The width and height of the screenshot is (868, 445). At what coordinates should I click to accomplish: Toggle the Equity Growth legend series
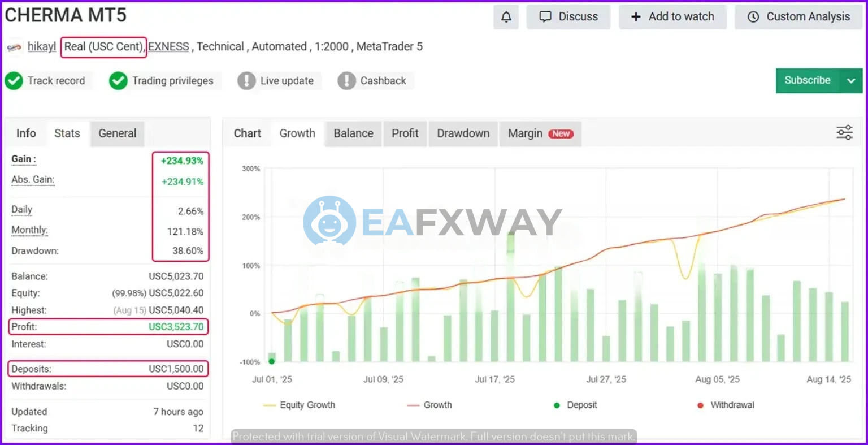[x=300, y=405]
